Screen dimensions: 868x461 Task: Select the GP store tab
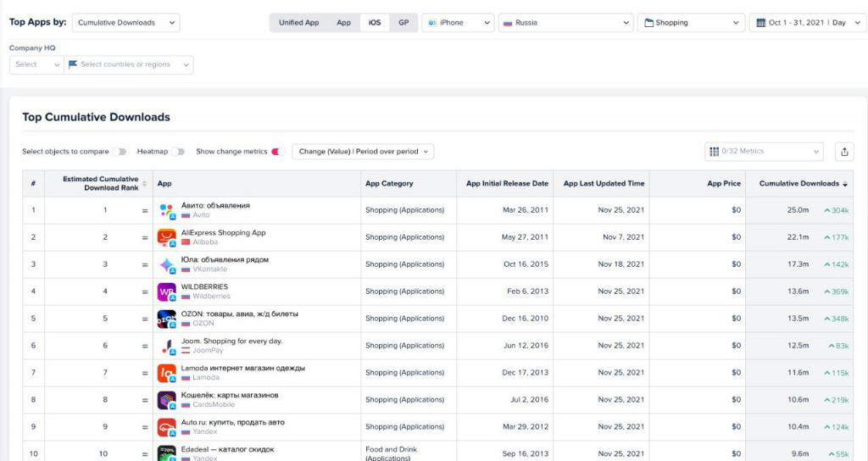tap(403, 23)
